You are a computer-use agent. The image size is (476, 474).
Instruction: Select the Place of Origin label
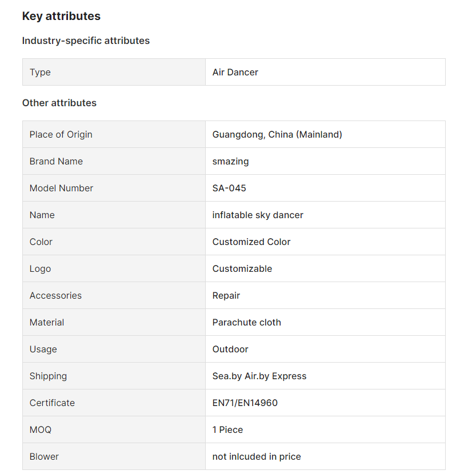click(x=61, y=134)
